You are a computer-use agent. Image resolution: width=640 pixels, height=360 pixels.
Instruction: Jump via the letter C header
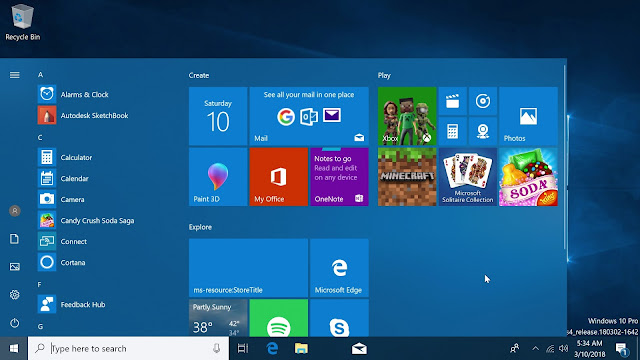pos(40,138)
